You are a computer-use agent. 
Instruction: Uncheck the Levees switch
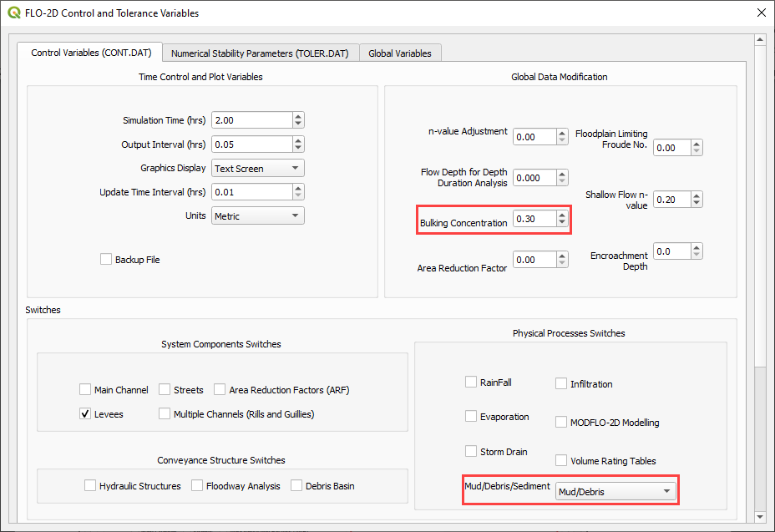[85, 413]
